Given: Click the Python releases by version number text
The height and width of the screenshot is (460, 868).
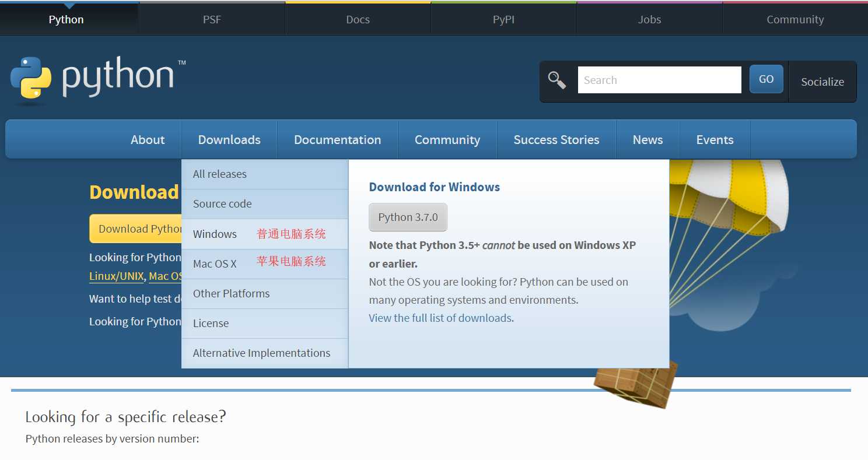Looking at the screenshot, I should coord(112,438).
